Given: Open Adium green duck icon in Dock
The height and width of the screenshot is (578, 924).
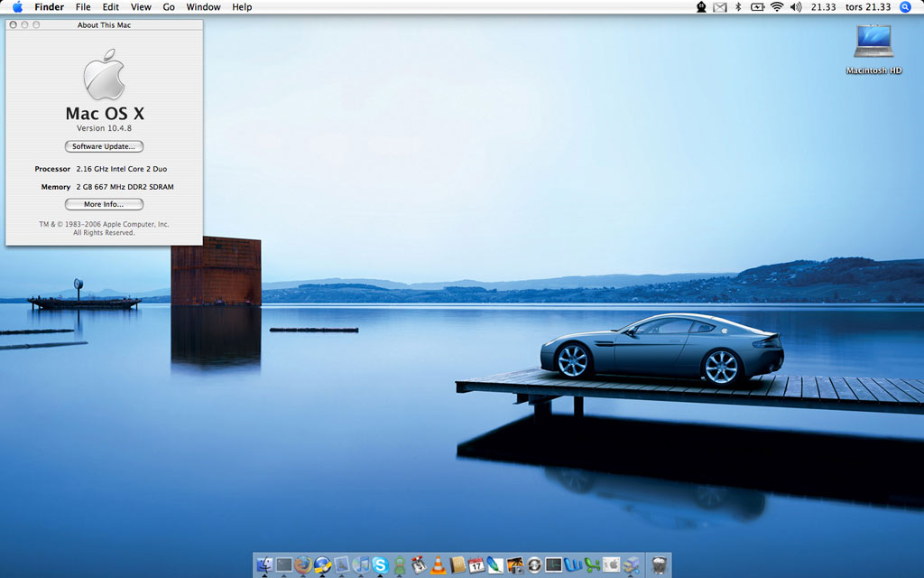Looking at the screenshot, I should (x=400, y=565).
